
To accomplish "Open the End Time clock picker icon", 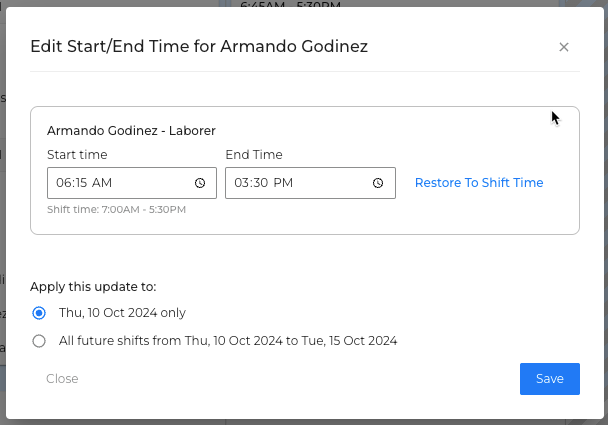I will (x=378, y=183).
